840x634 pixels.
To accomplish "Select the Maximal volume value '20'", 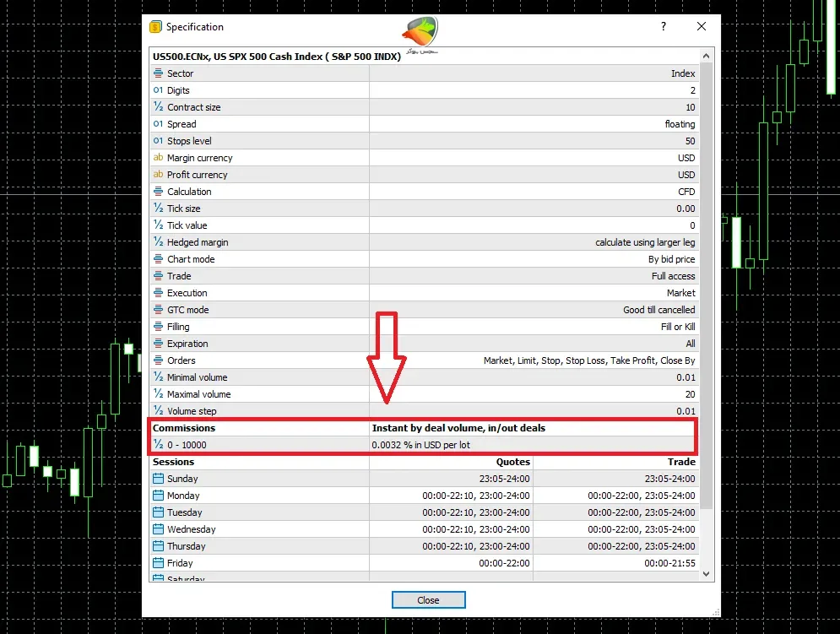I will tap(690, 394).
